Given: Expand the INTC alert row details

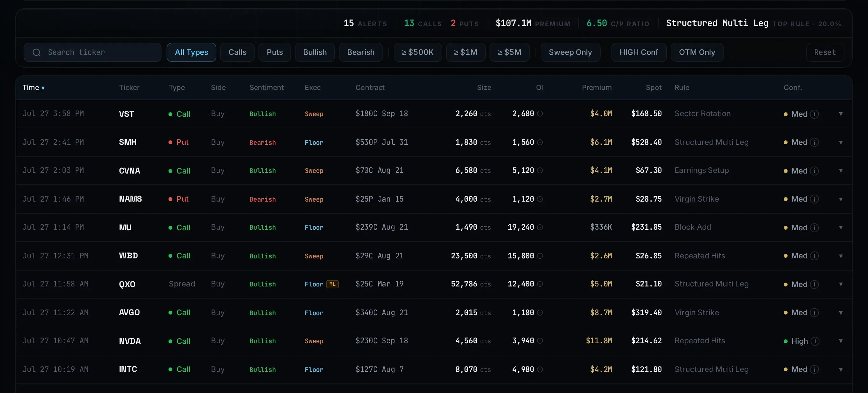Looking at the screenshot, I should point(841,370).
